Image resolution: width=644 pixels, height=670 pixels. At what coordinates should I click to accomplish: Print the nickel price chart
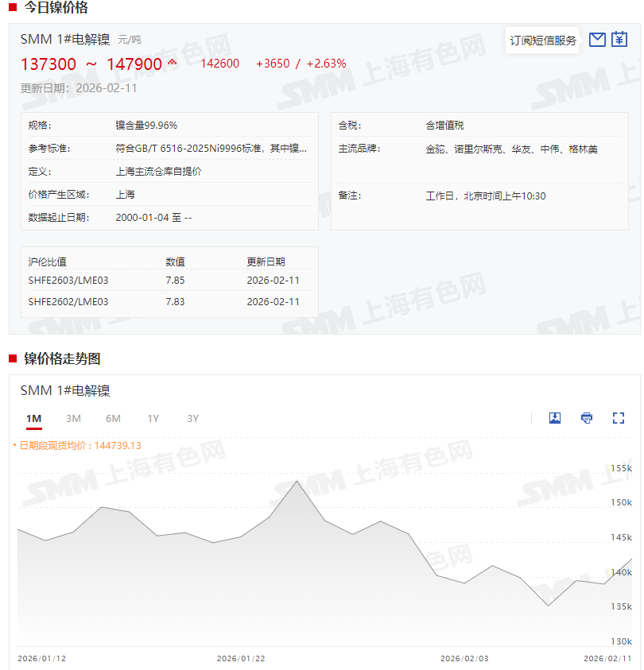tap(587, 418)
